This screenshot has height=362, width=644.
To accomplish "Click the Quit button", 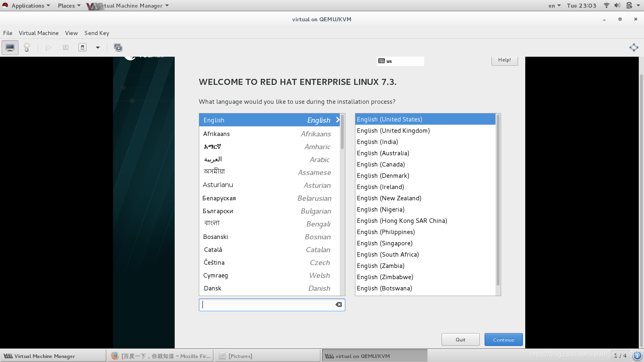I will point(460,339).
